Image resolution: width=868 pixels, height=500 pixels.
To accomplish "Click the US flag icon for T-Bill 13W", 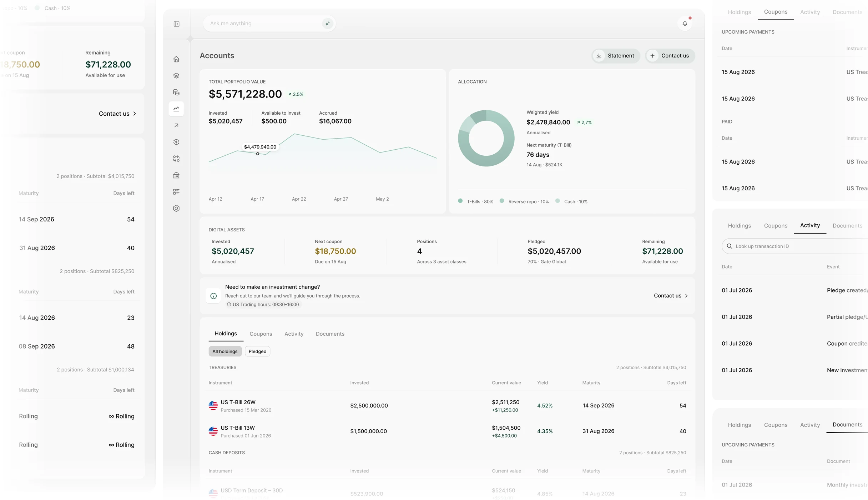I will (213, 431).
